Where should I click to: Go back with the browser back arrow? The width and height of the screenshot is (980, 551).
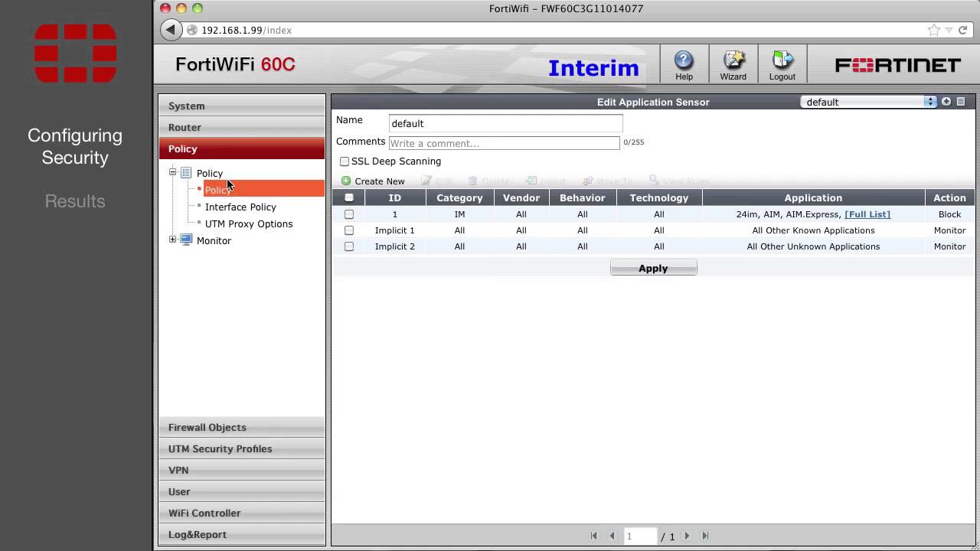pyautogui.click(x=171, y=30)
